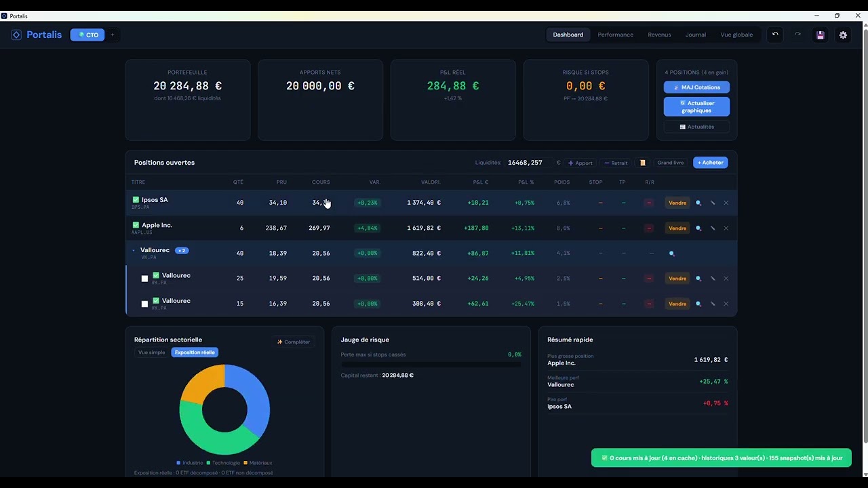
Task: Delete the 25-share Vallourec lot
Action: 726,279
